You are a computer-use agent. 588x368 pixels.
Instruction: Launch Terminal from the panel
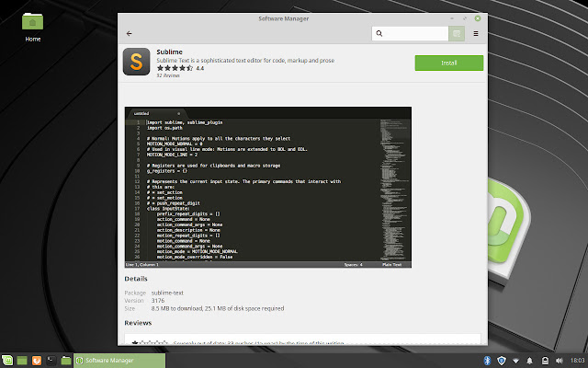tap(51, 361)
